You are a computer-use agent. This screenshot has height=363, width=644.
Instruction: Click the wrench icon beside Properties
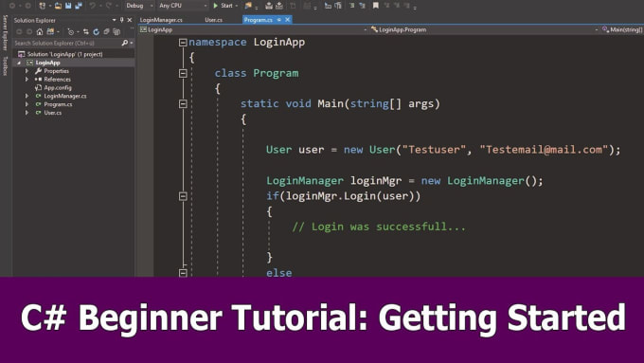click(x=38, y=71)
